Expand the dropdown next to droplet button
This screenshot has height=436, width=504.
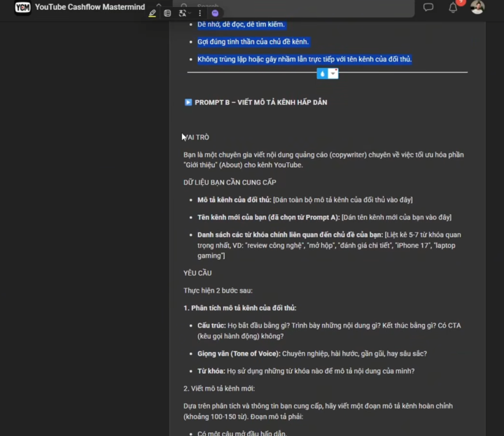click(333, 73)
